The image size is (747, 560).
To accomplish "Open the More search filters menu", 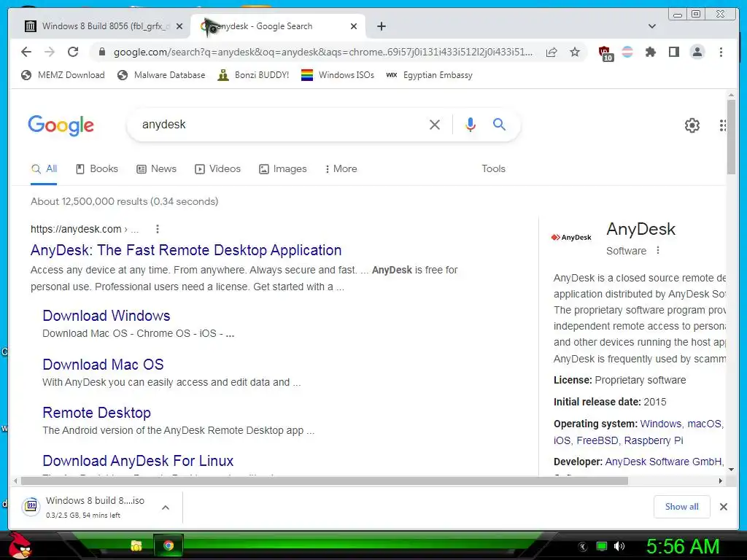I will click(341, 168).
